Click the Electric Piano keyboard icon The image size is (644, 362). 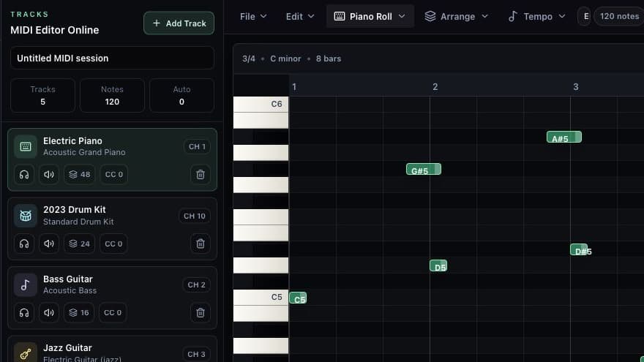click(26, 146)
